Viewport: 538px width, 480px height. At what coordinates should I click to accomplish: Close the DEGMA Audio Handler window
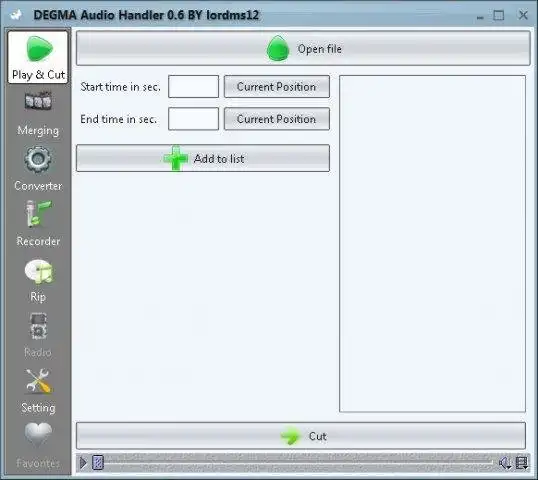pos(523,15)
